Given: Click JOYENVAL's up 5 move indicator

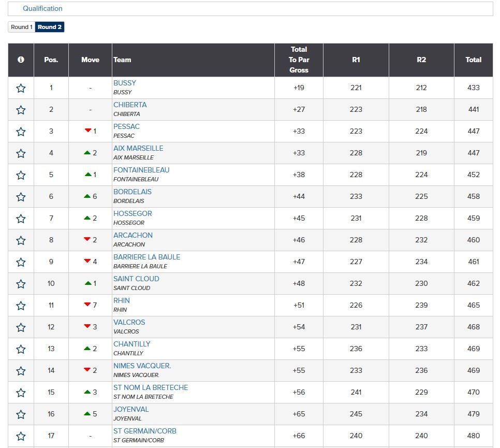Looking at the screenshot, I should 90,414.
